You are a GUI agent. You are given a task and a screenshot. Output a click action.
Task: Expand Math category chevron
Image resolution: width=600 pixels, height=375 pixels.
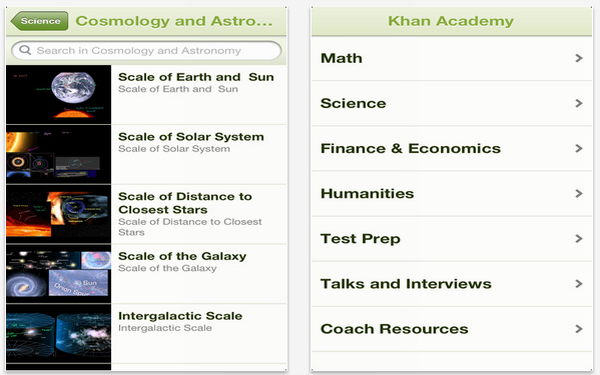click(579, 58)
